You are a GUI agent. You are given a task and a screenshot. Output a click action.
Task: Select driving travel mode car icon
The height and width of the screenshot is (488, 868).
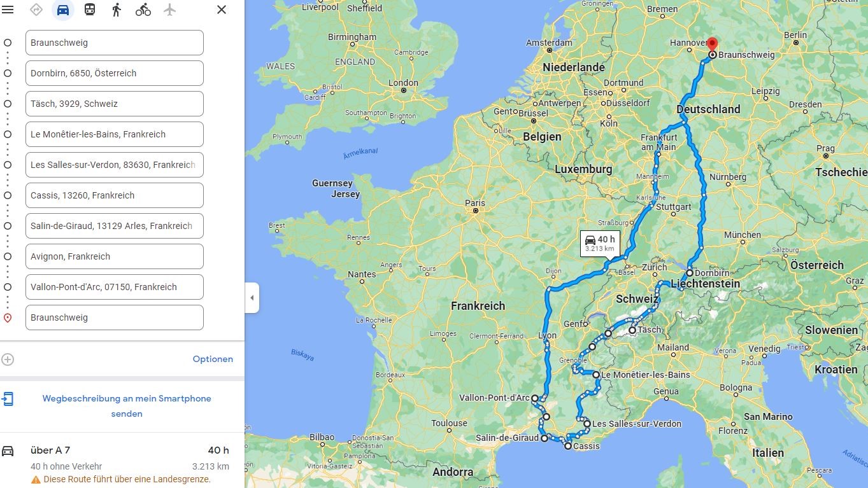[63, 10]
